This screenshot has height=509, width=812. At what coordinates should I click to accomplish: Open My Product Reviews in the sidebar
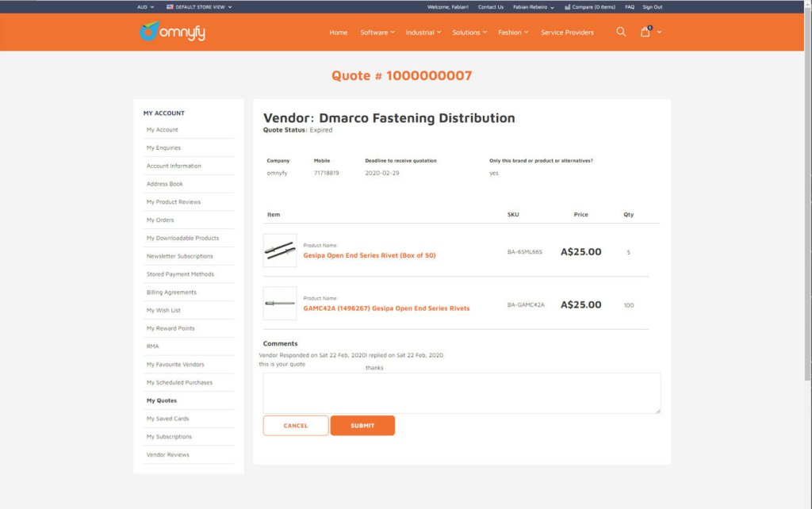point(174,202)
